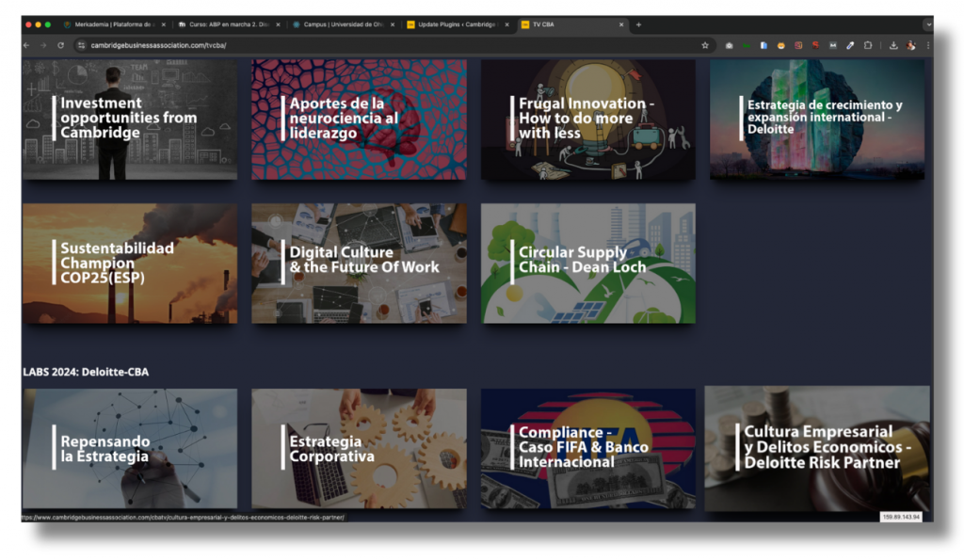Image resolution: width=964 pixels, height=560 pixels.
Task: Click the browser forward arrow
Action: [43, 45]
